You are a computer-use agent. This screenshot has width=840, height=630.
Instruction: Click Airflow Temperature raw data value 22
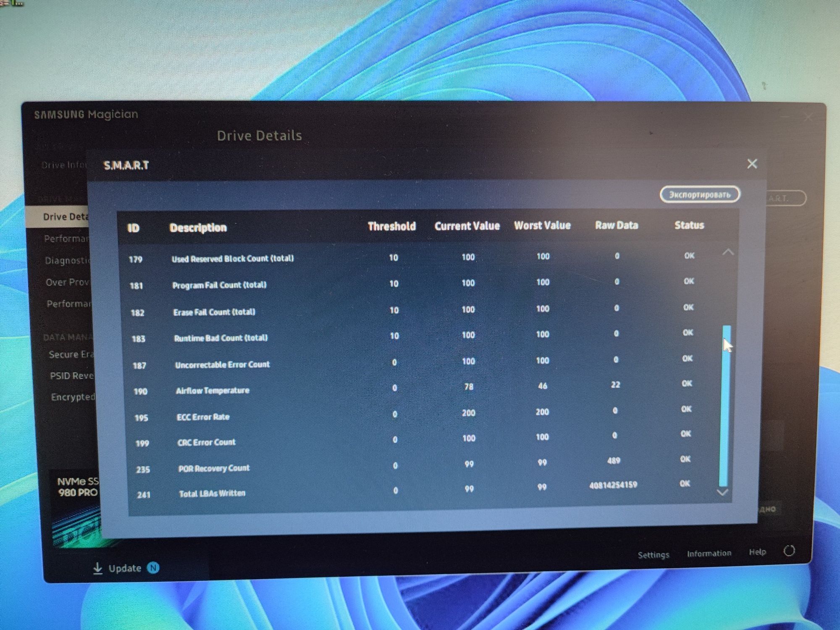click(x=615, y=385)
